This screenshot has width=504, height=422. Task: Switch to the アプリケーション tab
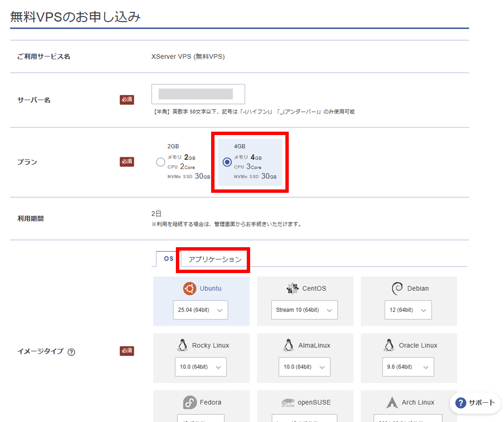click(x=215, y=259)
